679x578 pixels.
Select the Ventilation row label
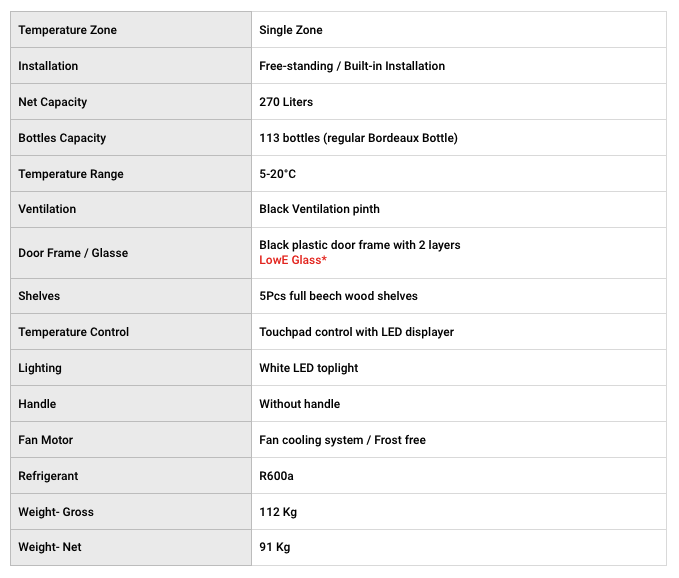47,209
